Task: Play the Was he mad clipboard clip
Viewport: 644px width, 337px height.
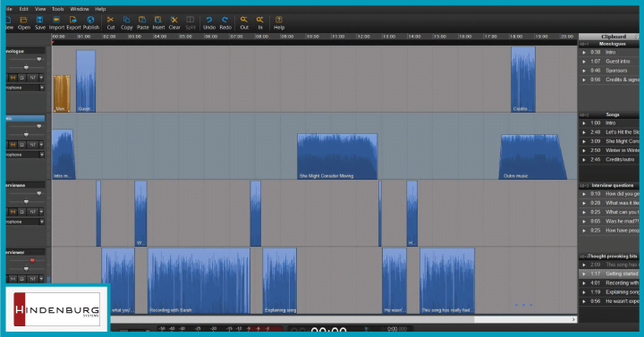Action: 584,222
